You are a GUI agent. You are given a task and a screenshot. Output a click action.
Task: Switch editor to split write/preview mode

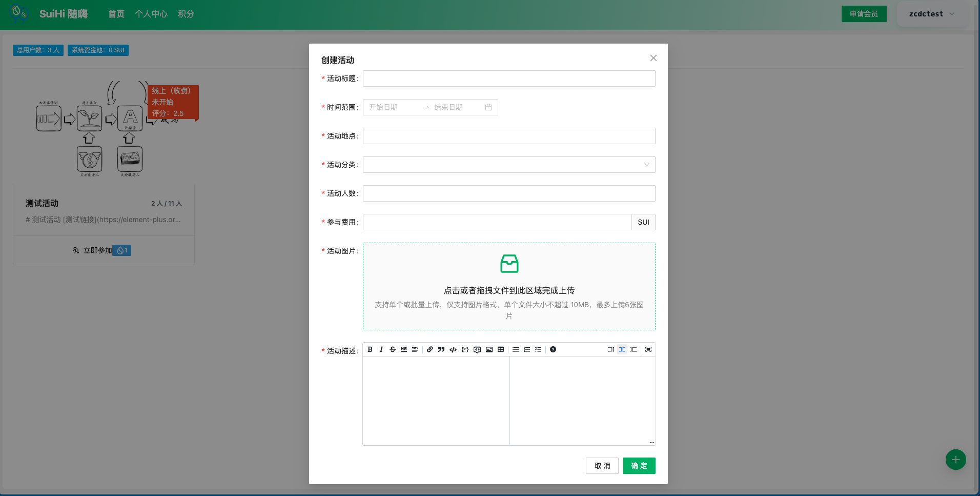tap(622, 349)
